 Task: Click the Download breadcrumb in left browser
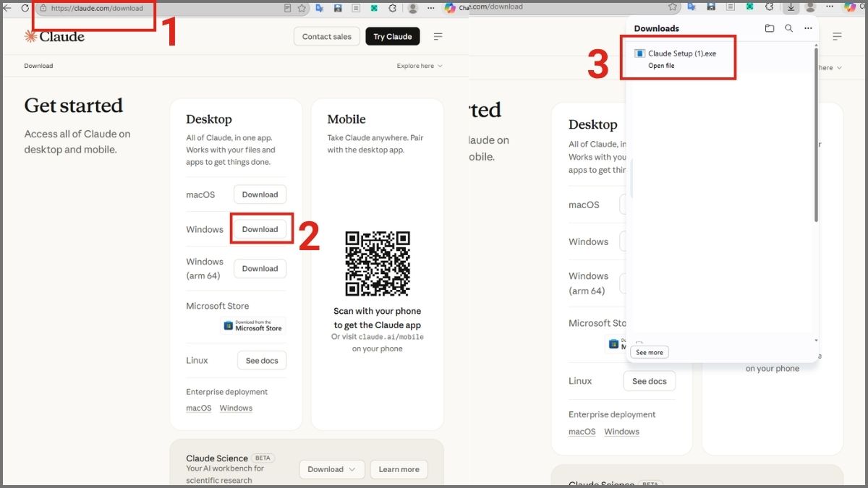38,66
